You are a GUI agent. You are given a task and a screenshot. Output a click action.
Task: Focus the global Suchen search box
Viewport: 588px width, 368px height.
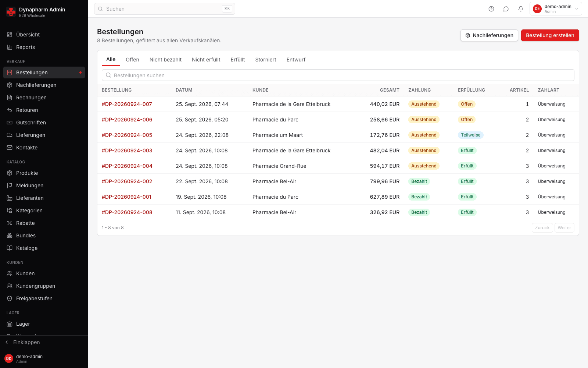tap(165, 9)
